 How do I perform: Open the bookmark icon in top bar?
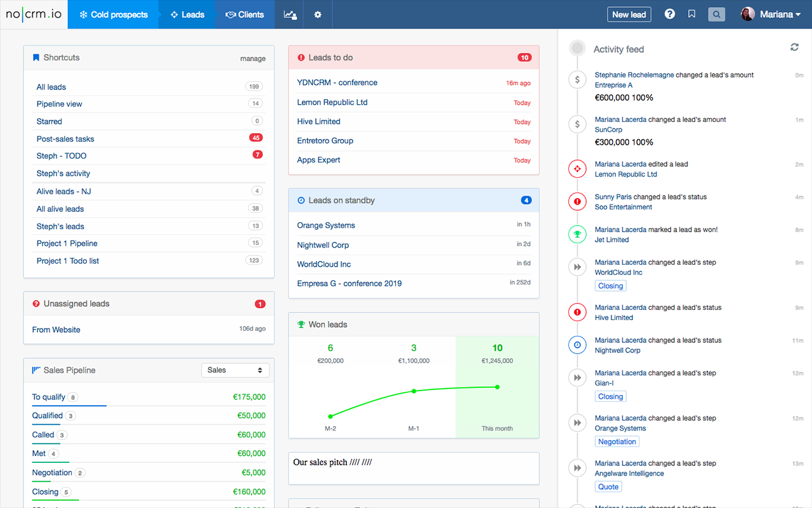(691, 14)
